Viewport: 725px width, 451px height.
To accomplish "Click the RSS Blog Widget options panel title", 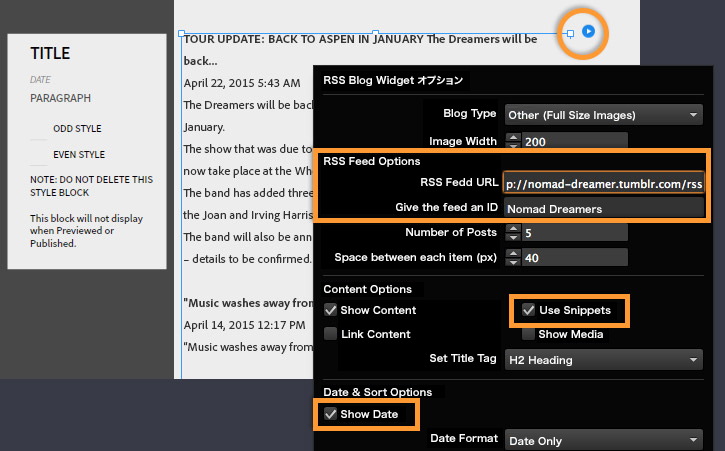I will (x=393, y=80).
